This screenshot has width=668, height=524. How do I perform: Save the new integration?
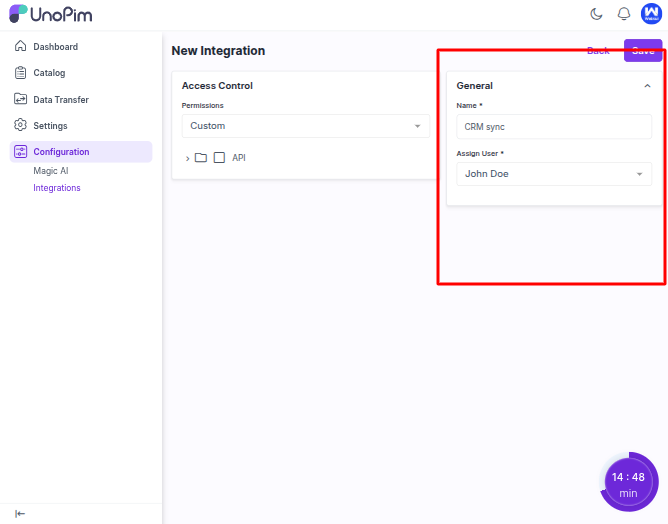643,51
